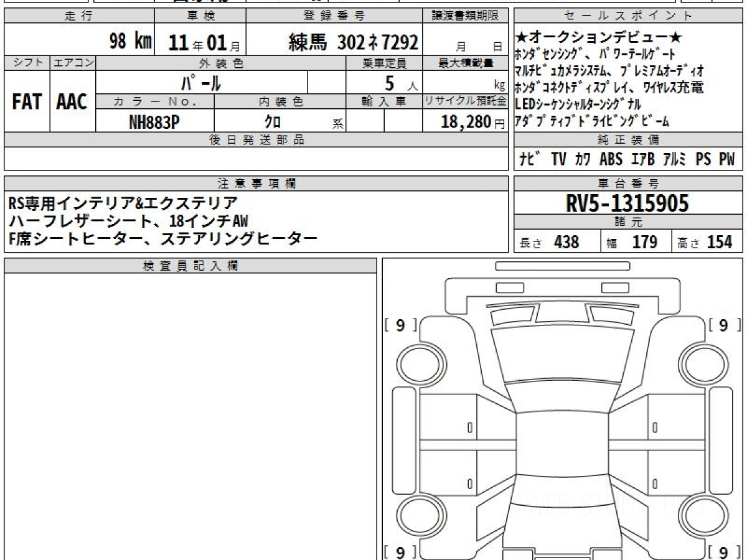Select the パール exterior color value
The height and width of the screenshot is (560, 747).
(x=201, y=82)
